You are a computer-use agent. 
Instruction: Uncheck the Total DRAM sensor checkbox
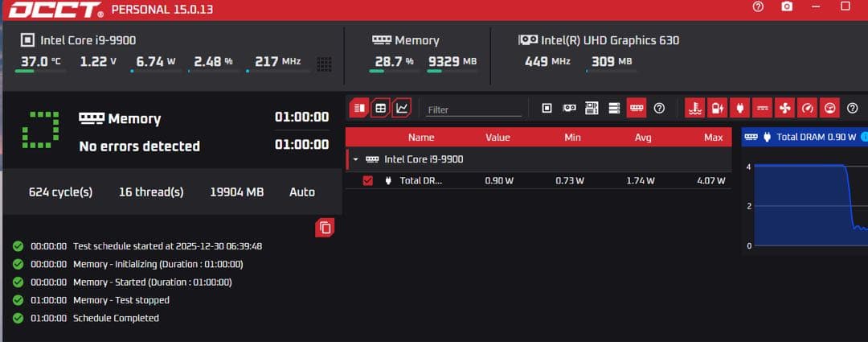(367, 181)
